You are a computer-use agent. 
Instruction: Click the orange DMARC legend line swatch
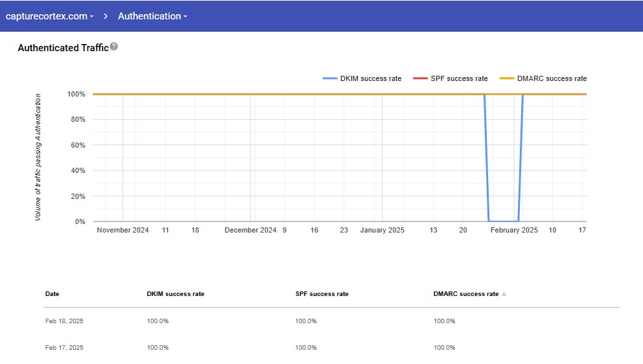point(507,78)
